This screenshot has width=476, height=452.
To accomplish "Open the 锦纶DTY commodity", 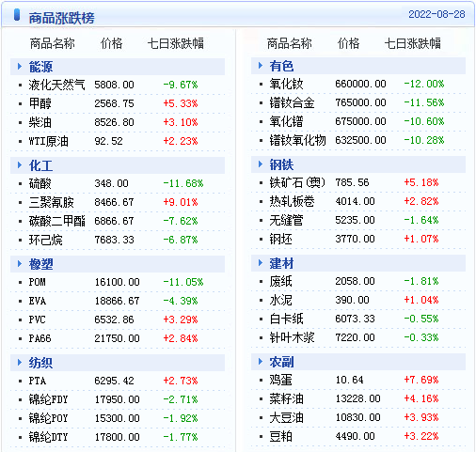I will coord(48,437).
